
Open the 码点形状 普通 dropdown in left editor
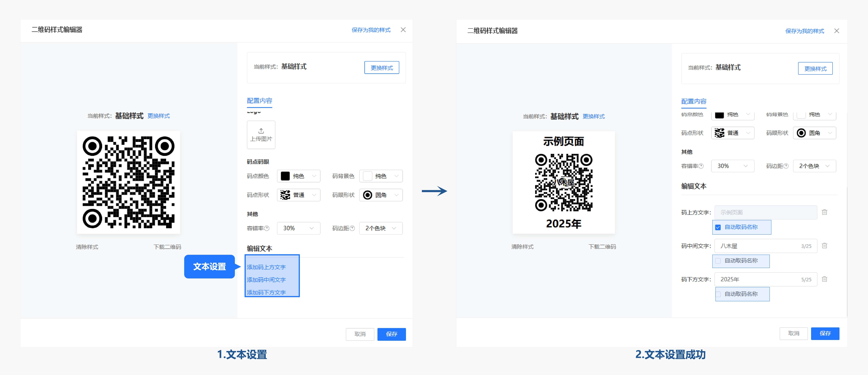pyautogui.click(x=299, y=195)
